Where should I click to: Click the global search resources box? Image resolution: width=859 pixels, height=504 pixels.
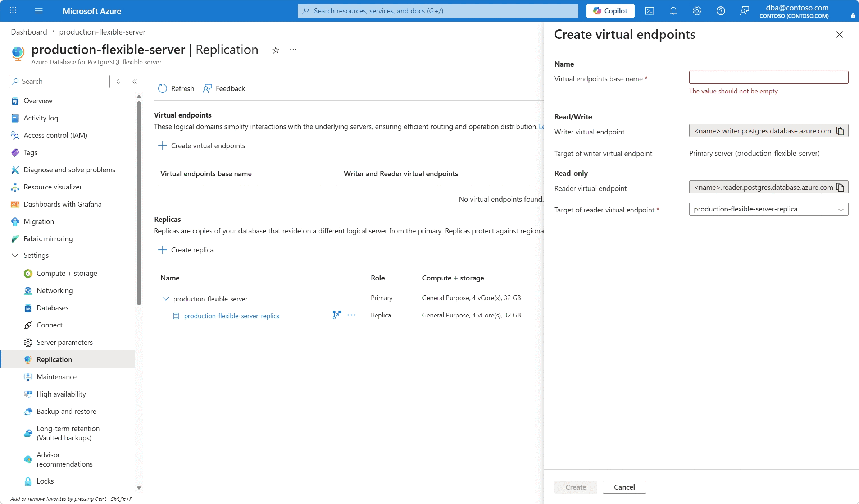(x=438, y=11)
